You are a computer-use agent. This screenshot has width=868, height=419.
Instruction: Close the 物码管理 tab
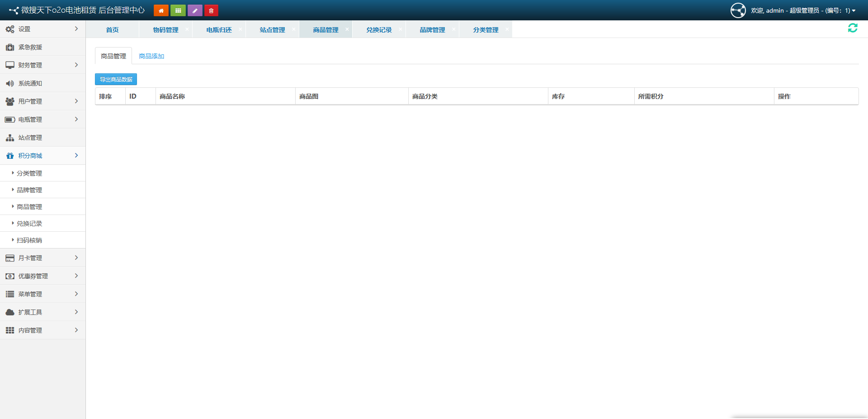tap(187, 29)
